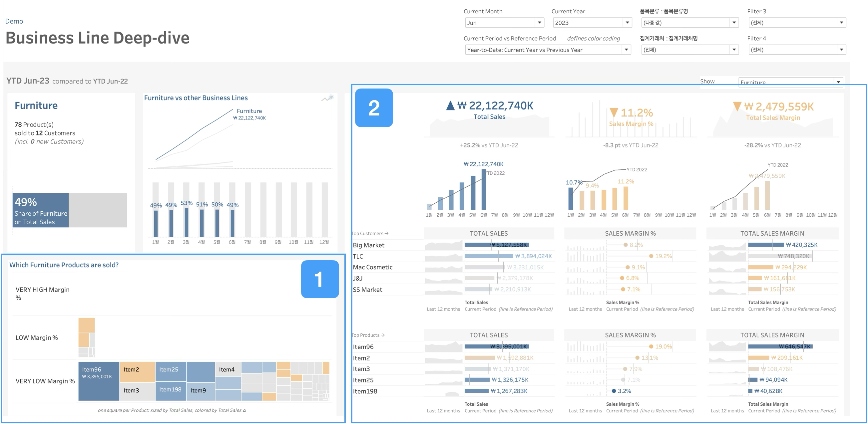Open the Filter 4 dropdown
Viewport: 868px width, 424px height.
(841, 50)
